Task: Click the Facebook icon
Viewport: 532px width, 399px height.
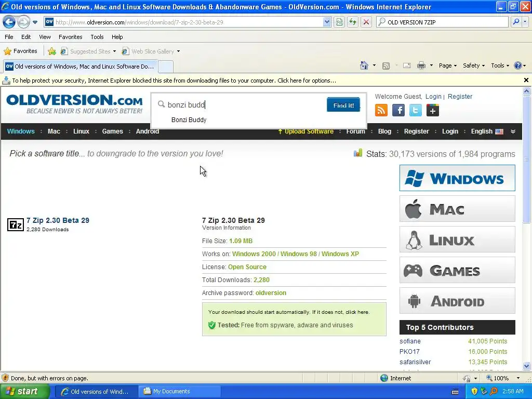Action: click(398, 110)
